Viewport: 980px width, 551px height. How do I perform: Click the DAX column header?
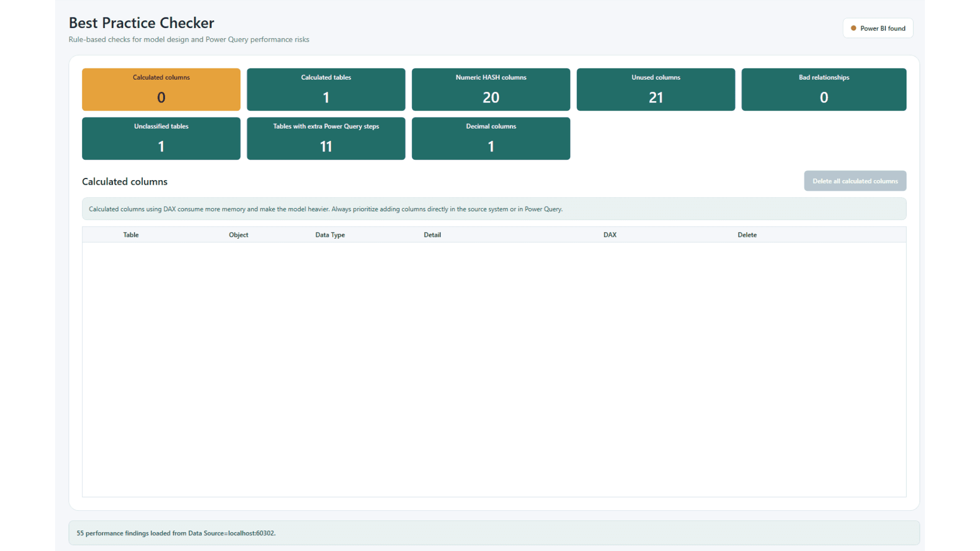tap(609, 235)
